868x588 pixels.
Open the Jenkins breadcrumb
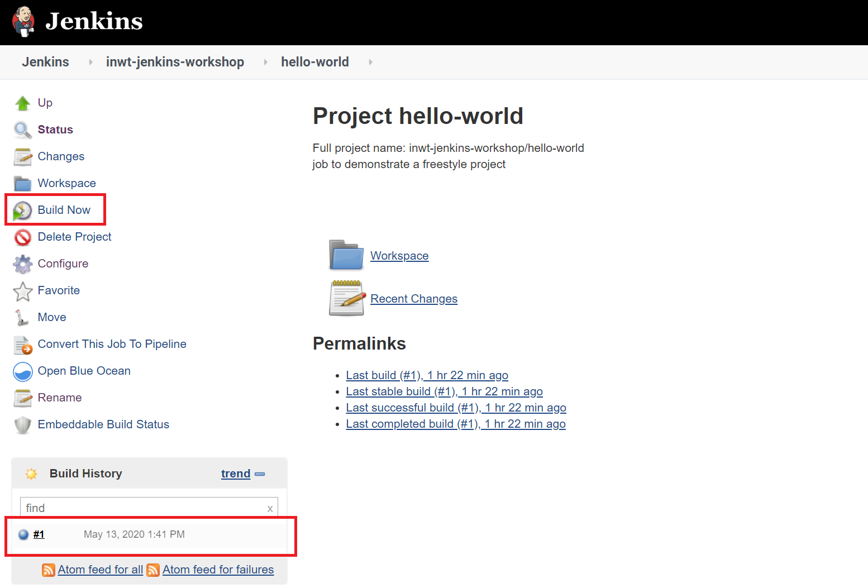tap(45, 62)
